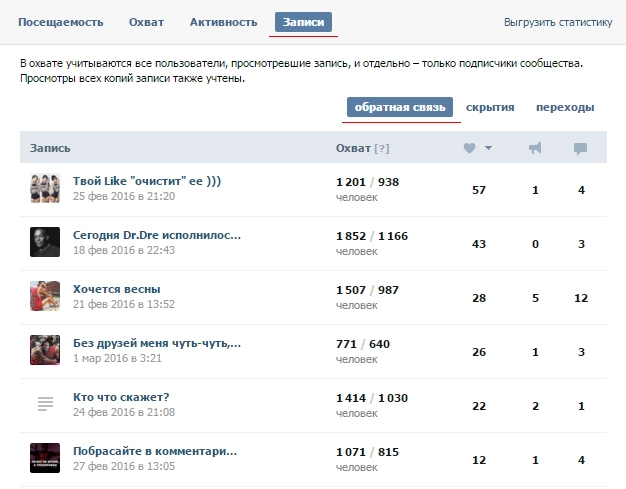Viewport: 626px width, 489px height.
Task: Click reach value 1 201 / 938
Action: pos(367,182)
